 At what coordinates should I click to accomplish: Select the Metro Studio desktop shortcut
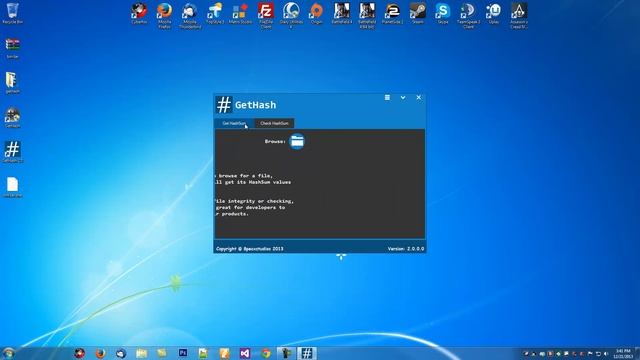pos(240,13)
